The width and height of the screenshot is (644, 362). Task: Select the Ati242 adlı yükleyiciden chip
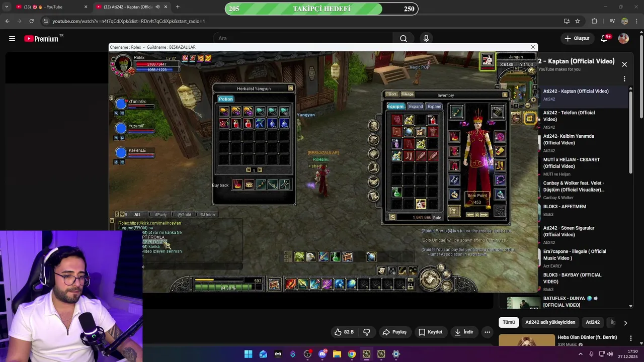[550, 322]
